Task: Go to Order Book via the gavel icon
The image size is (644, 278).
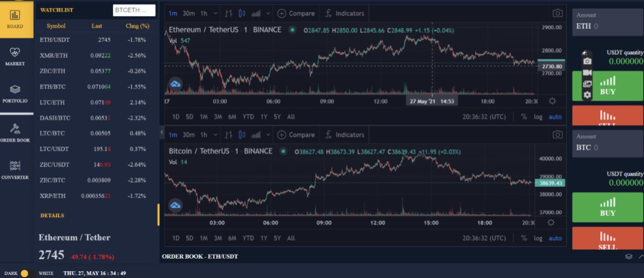Action: click(15, 132)
